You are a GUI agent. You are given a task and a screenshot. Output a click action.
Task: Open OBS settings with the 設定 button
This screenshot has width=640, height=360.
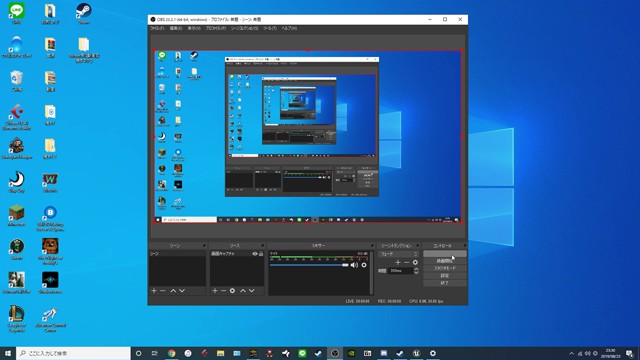point(444,276)
